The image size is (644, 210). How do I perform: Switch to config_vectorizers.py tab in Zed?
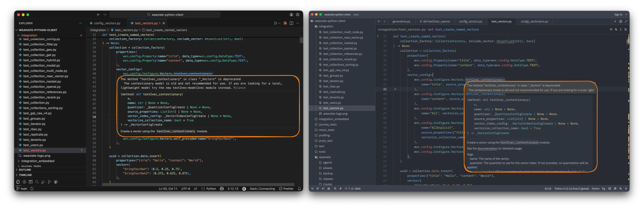point(535,22)
